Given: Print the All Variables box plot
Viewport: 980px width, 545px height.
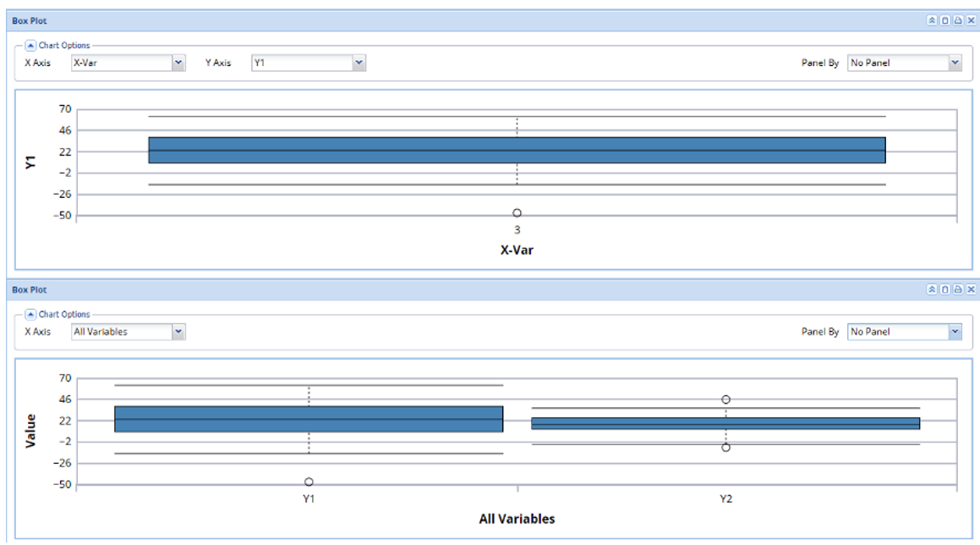Looking at the screenshot, I should pyautogui.click(x=958, y=289).
